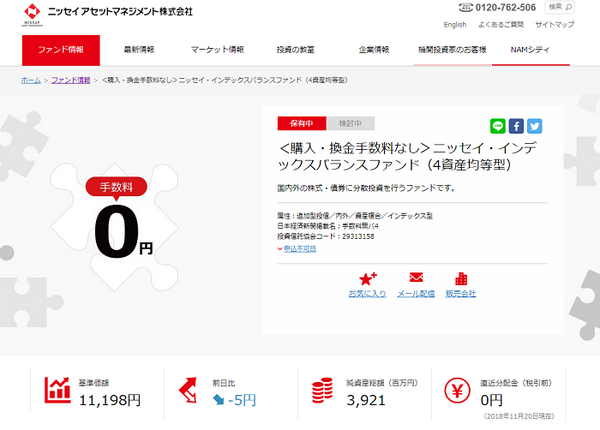Click the 投資信託協会コード 29313158 text
Screen dimensions: 600x430
[326, 236]
